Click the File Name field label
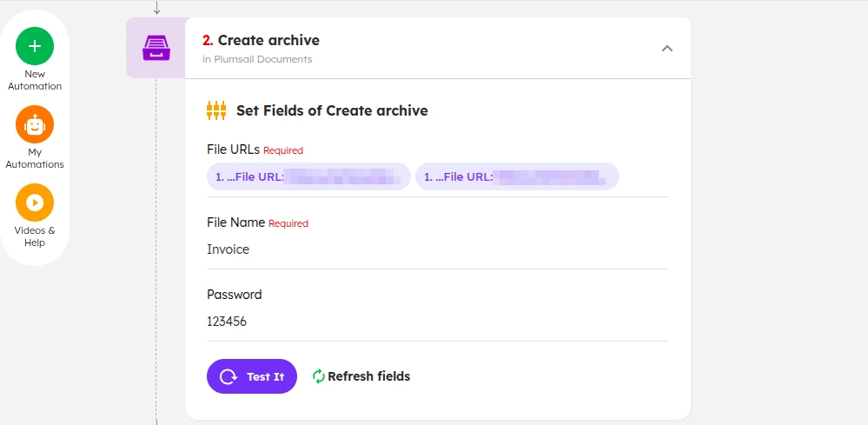 (235, 222)
